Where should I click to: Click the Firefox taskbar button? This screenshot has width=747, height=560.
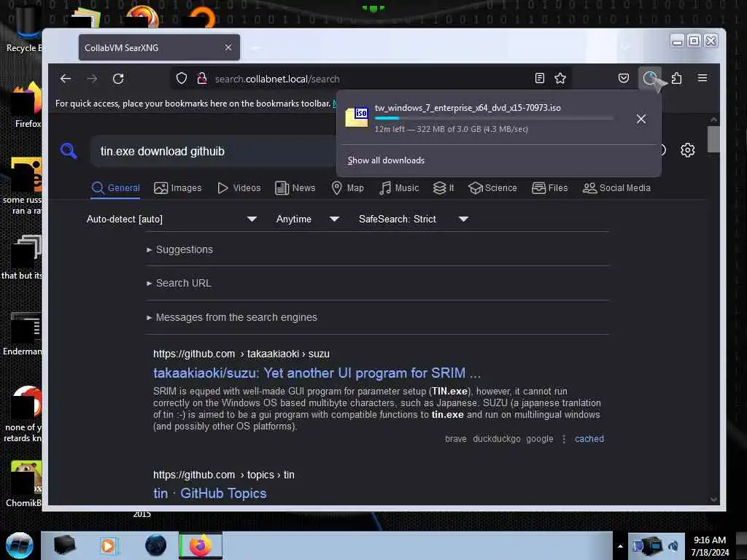(201, 545)
